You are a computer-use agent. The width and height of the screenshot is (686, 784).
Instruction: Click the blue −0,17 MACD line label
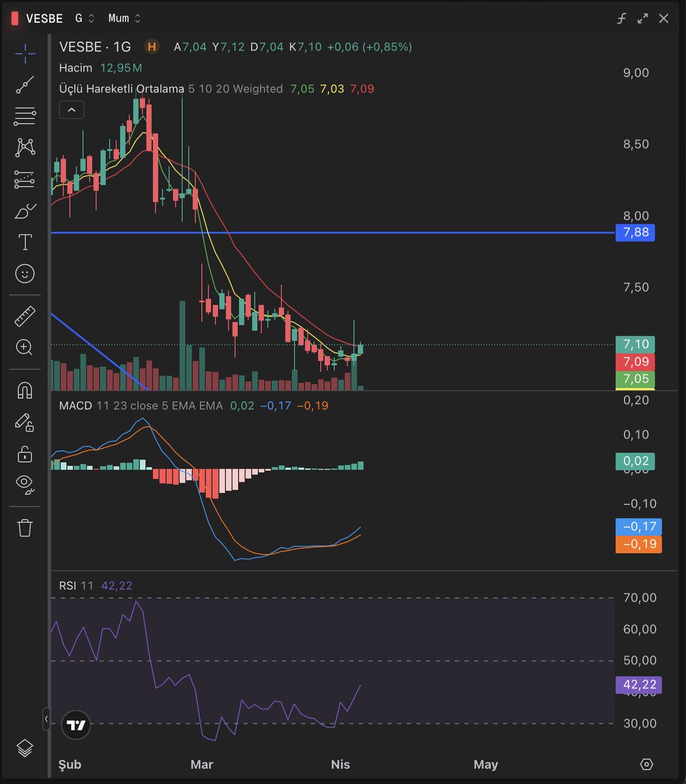[639, 527]
